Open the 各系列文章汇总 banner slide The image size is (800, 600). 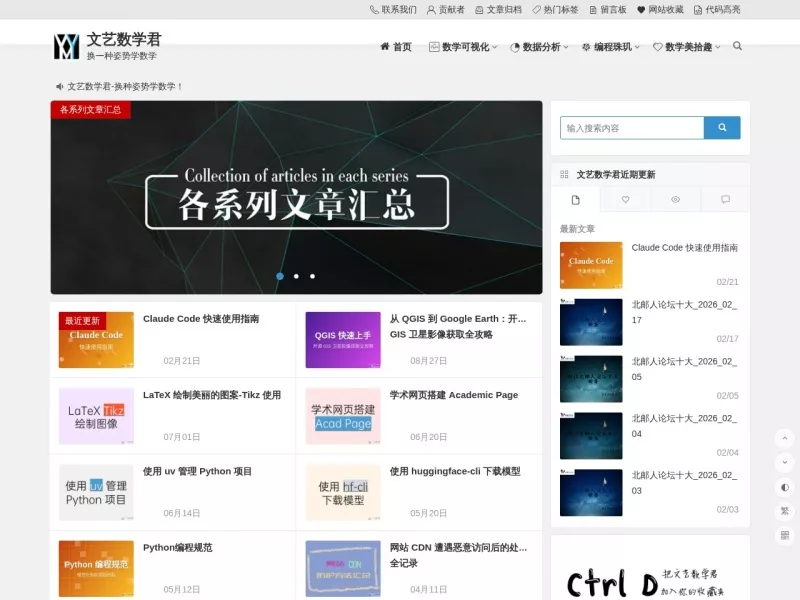click(x=296, y=197)
